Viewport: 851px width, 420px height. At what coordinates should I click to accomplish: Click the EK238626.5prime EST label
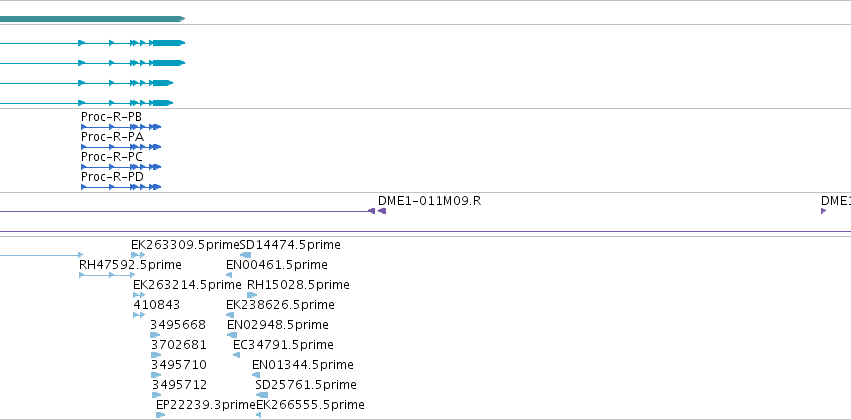tap(280, 305)
